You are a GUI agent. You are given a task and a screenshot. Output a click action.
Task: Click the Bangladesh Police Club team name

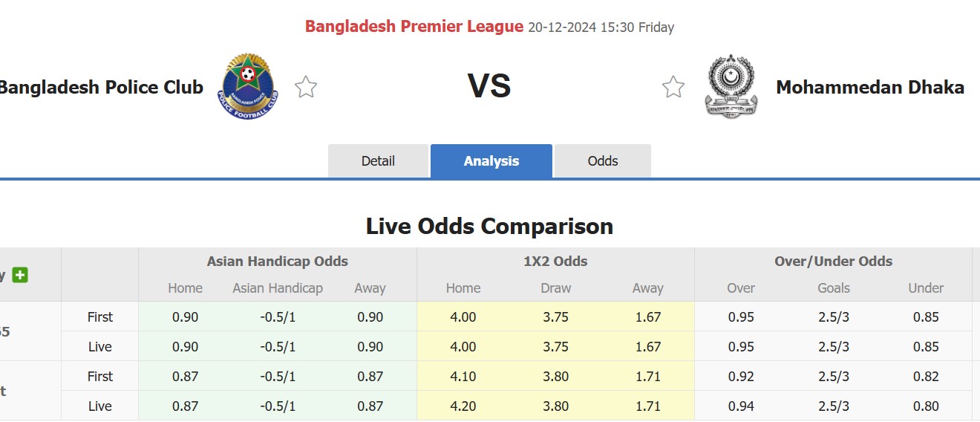101,87
